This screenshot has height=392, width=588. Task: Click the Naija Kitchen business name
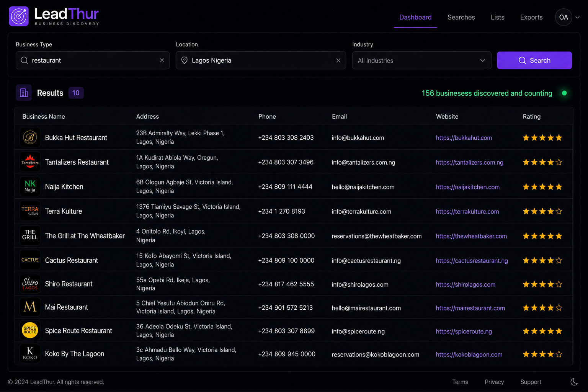[64, 186]
